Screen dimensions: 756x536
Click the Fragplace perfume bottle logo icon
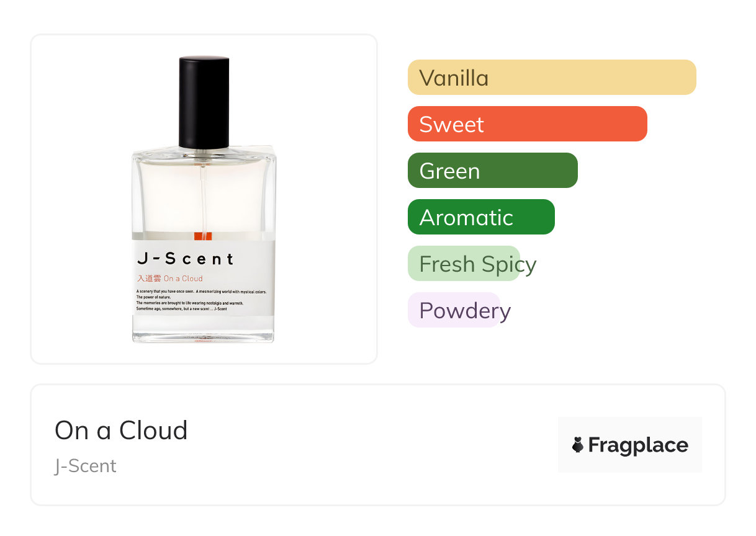coord(578,445)
